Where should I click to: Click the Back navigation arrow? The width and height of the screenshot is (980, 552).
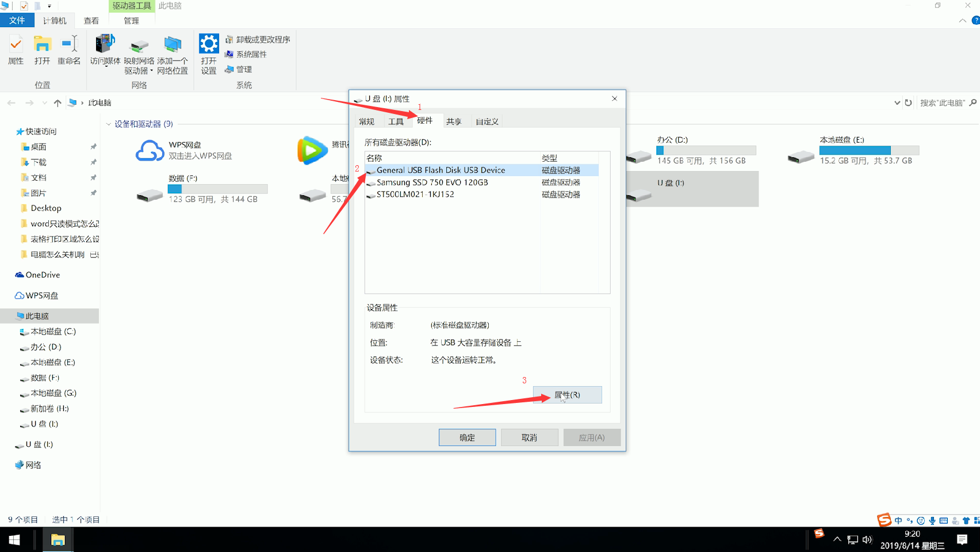pyautogui.click(x=12, y=102)
